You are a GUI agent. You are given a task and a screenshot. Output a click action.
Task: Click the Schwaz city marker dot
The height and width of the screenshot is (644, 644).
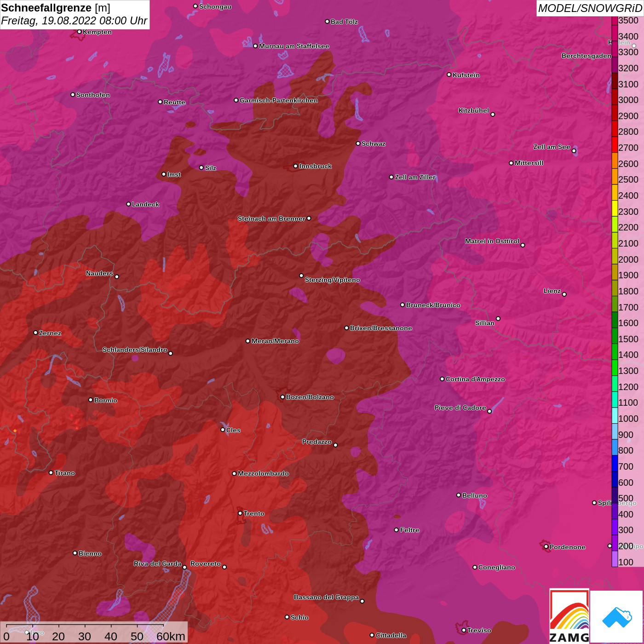tap(358, 144)
